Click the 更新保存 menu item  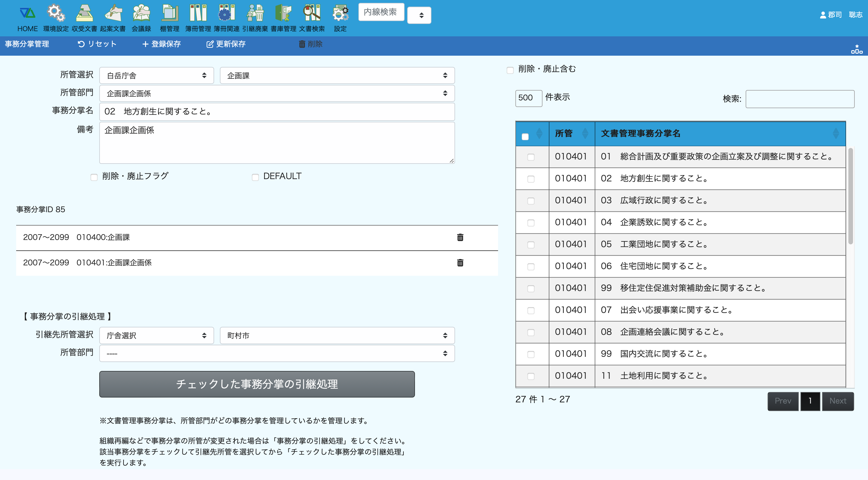(226, 44)
